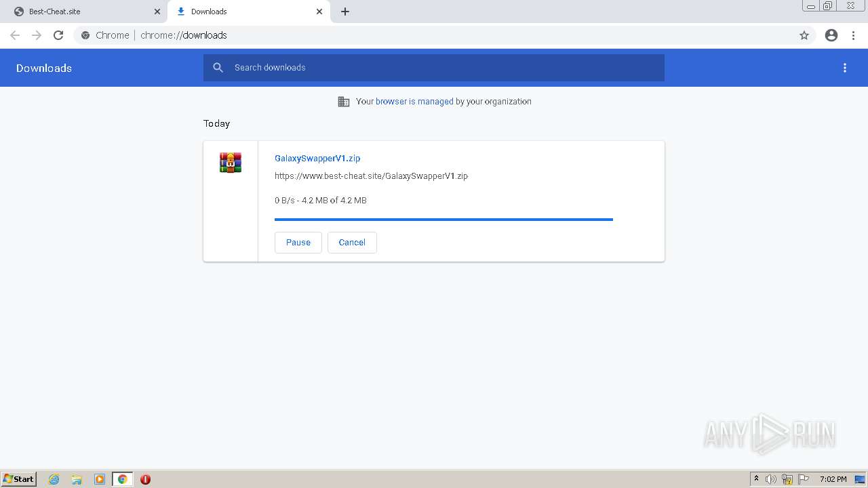Select the Downloads tab
The image size is (868, 488).
coord(249,12)
